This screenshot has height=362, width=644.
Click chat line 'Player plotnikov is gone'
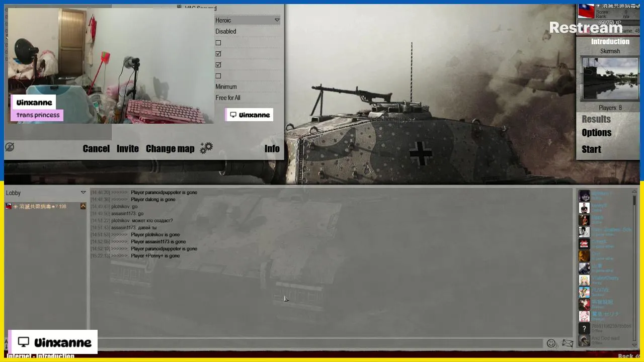coord(155,235)
